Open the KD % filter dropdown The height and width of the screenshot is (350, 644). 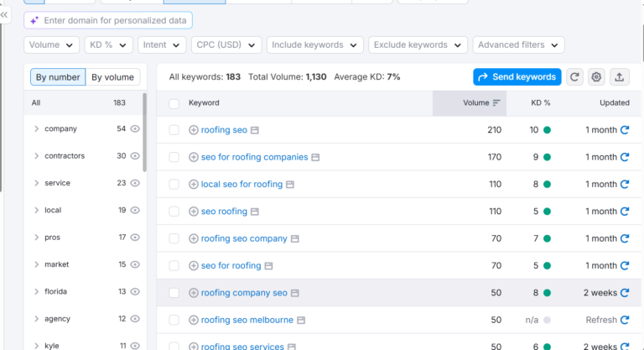point(108,44)
